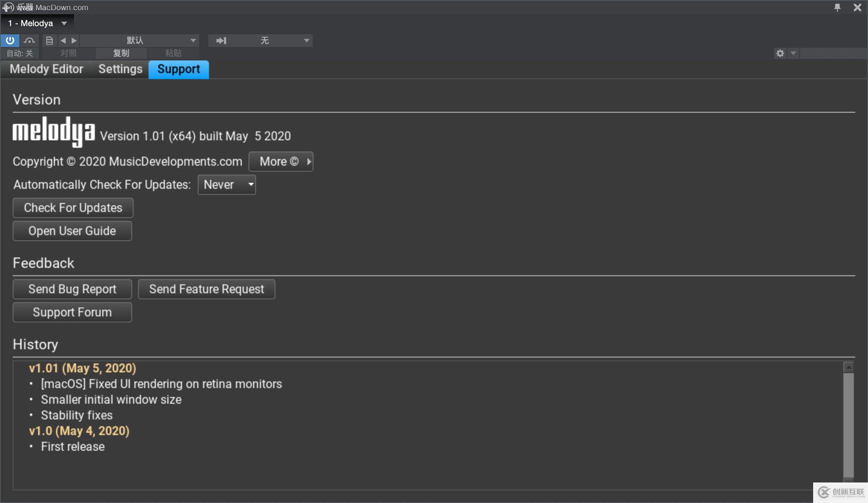
Task: Click Open User Guide button
Action: point(72,231)
